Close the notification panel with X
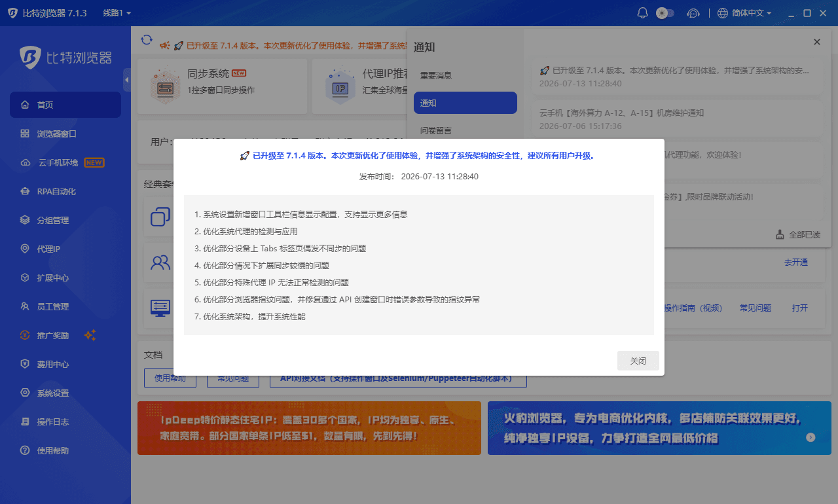The width and height of the screenshot is (838, 504). click(817, 42)
